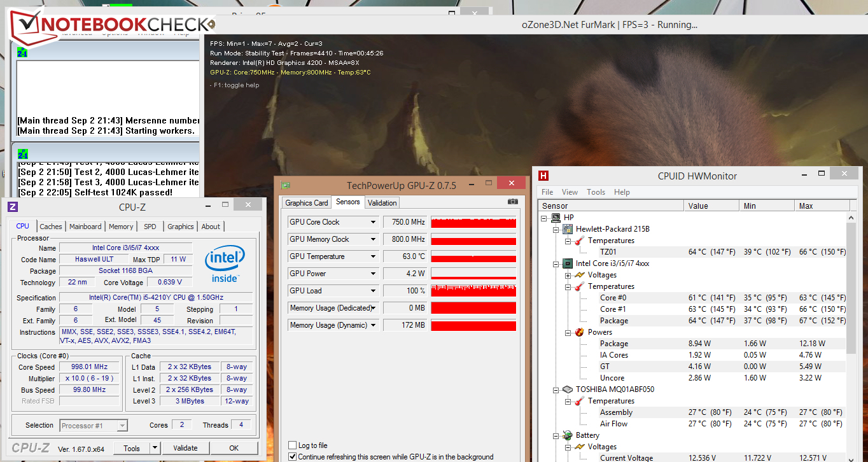
Task: Switch to the Memory tab in CPU-Z
Action: click(121, 227)
